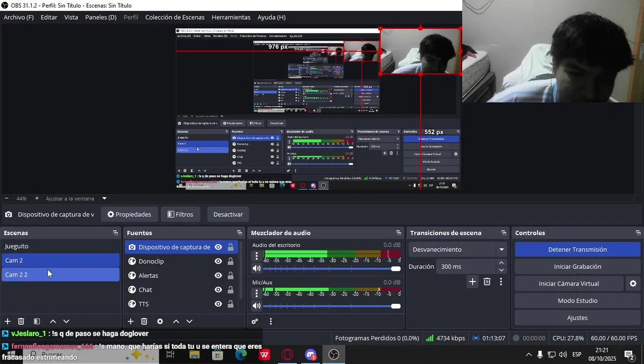The height and width of the screenshot is (364, 644).
Task: Open transition properties three dots
Action: click(x=501, y=282)
